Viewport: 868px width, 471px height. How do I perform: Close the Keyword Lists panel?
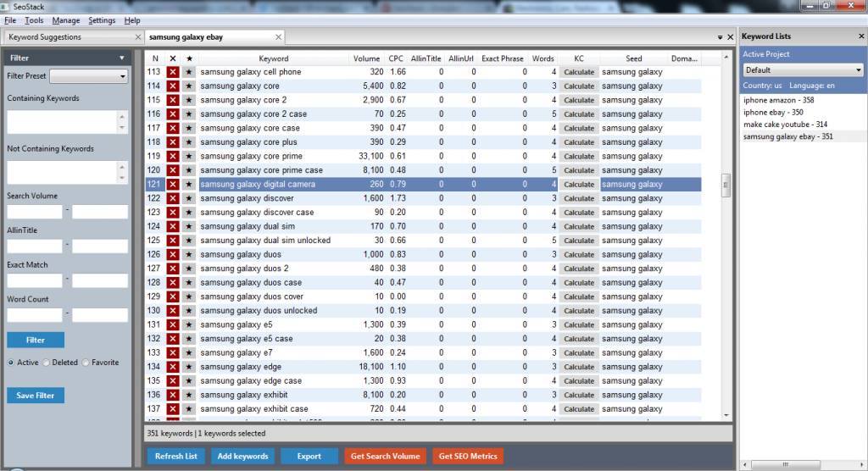pos(861,36)
